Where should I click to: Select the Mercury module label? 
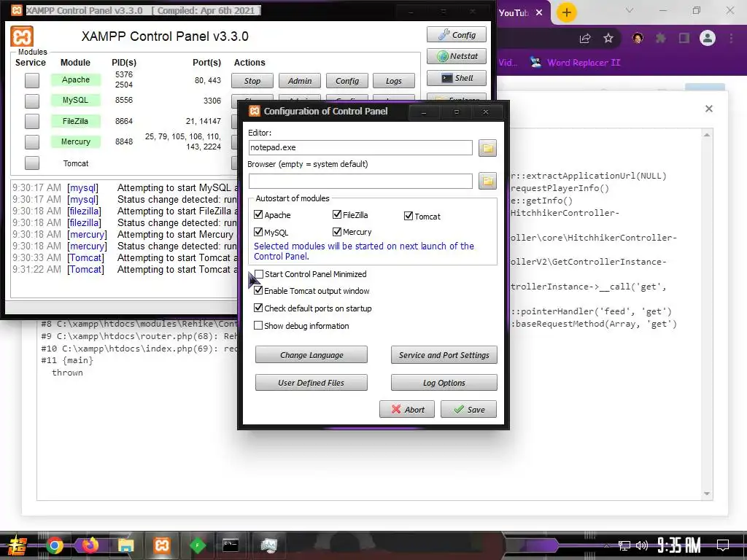[x=75, y=141]
